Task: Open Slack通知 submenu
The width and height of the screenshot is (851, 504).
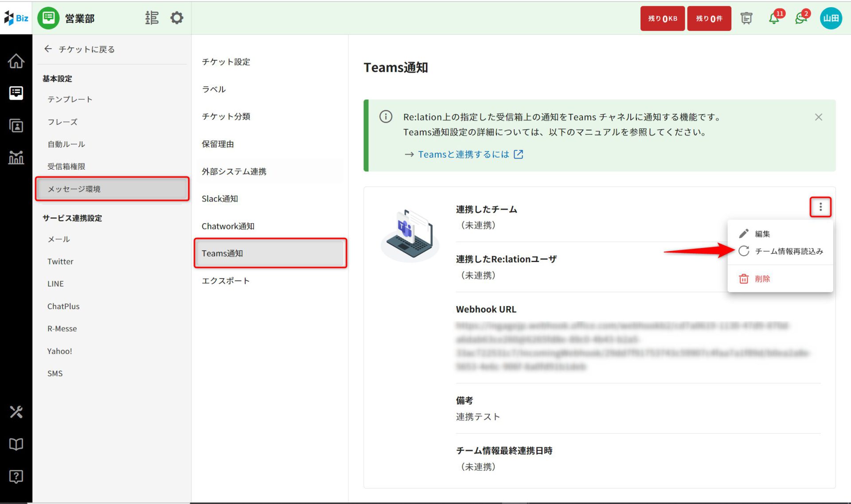Action: (x=219, y=199)
